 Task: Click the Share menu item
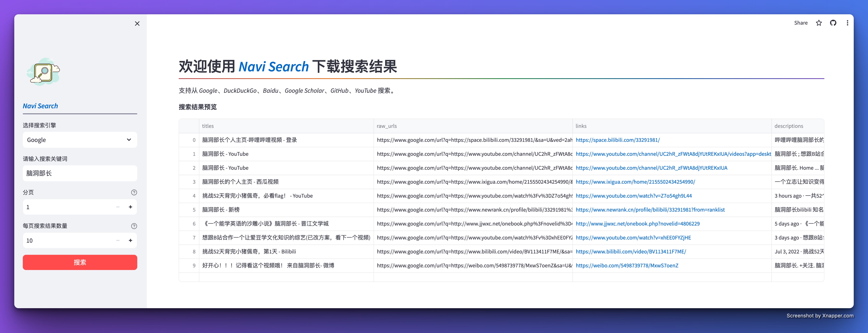(x=801, y=23)
